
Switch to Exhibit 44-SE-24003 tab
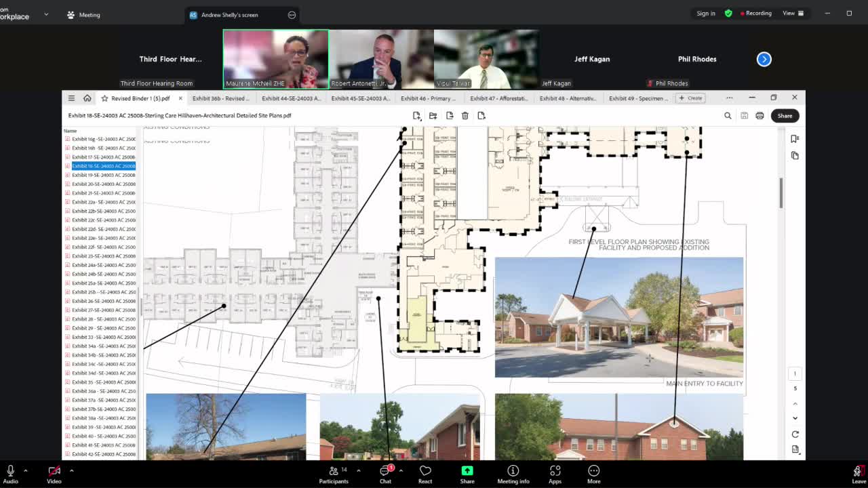click(x=291, y=98)
